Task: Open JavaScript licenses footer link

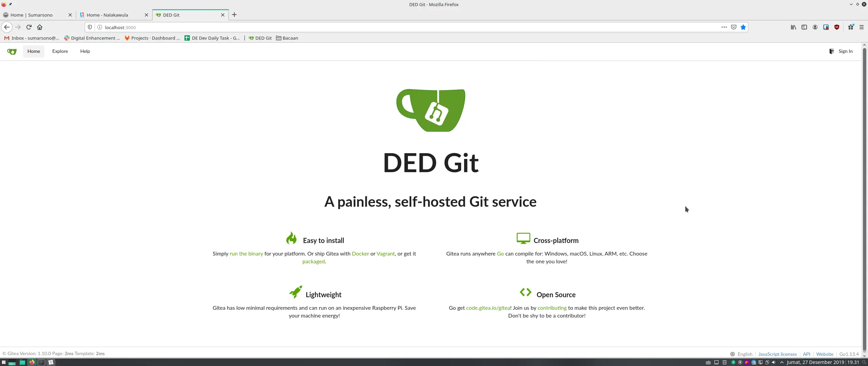Action: tap(777, 354)
